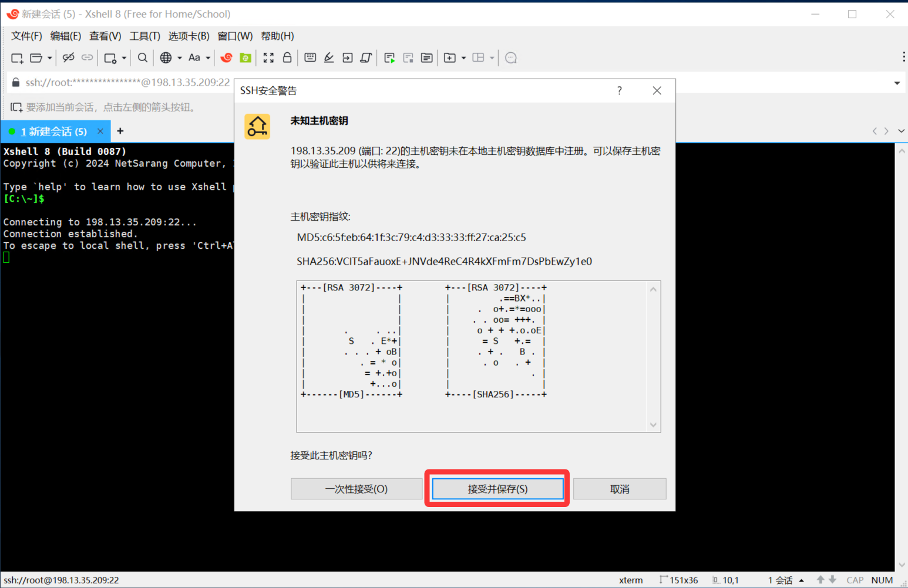The width and height of the screenshot is (908, 588).
Task: Click the fullscreen toggle icon
Action: click(x=268, y=58)
